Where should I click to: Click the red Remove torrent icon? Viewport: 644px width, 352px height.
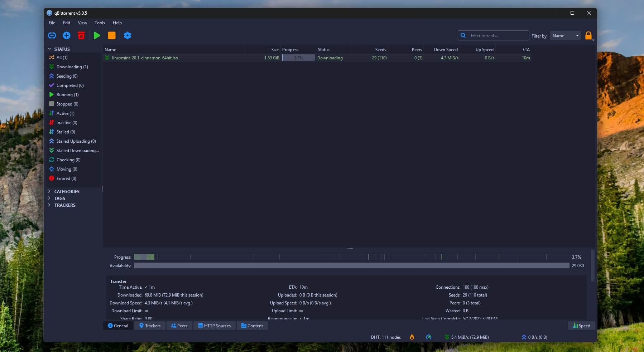point(81,35)
